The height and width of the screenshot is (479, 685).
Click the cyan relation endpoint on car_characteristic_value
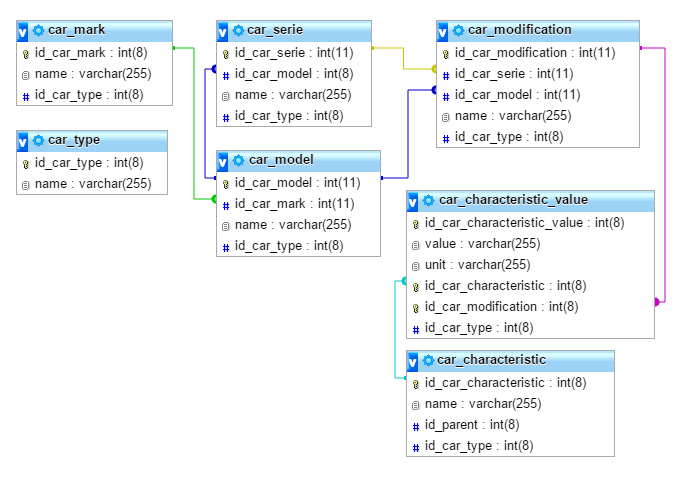(404, 281)
